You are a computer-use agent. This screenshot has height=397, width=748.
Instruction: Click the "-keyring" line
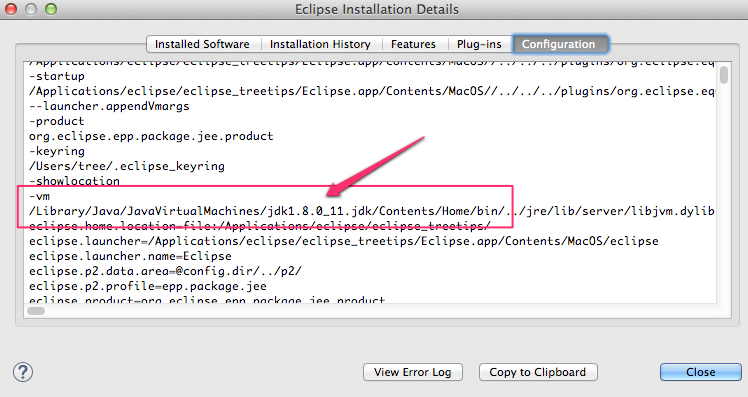tap(57, 151)
